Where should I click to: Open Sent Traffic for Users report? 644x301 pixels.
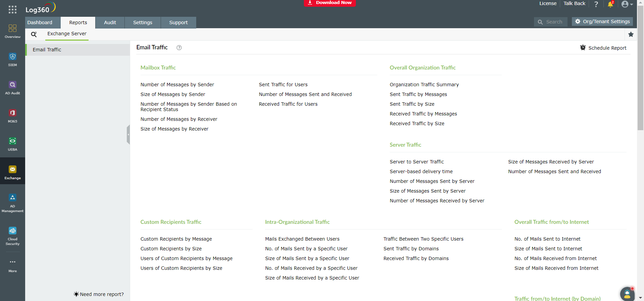click(x=283, y=85)
